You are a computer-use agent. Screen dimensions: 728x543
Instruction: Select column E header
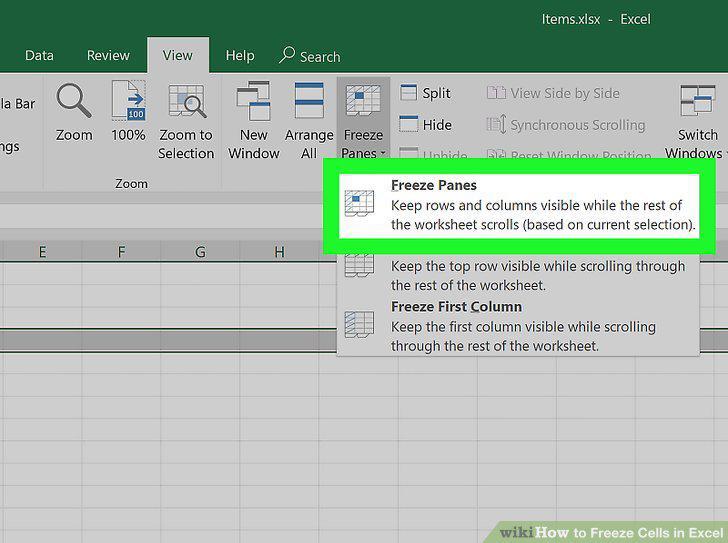pyautogui.click(x=42, y=252)
